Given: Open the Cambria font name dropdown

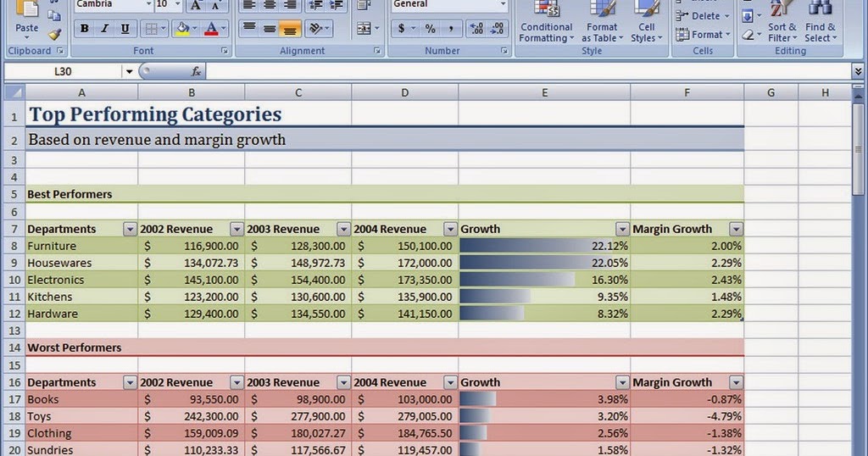Looking at the screenshot, I should pyautogui.click(x=148, y=4).
